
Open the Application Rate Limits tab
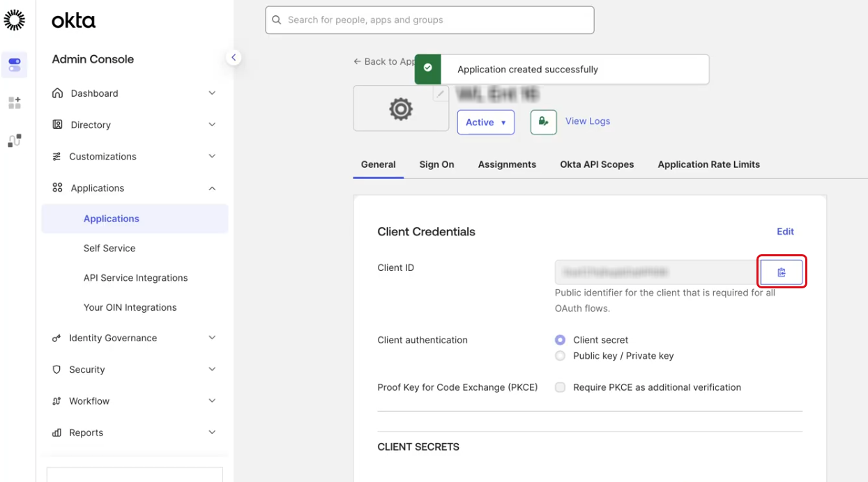click(x=708, y=164)
